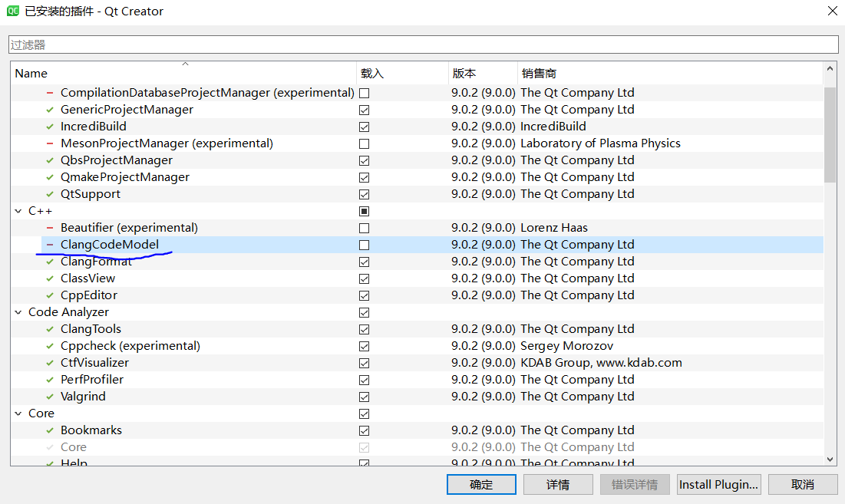Viewport: 845px width, 504px height.
Task: Click the red dash icon beside MesonProjectManager
Action: tap(50, 143)
